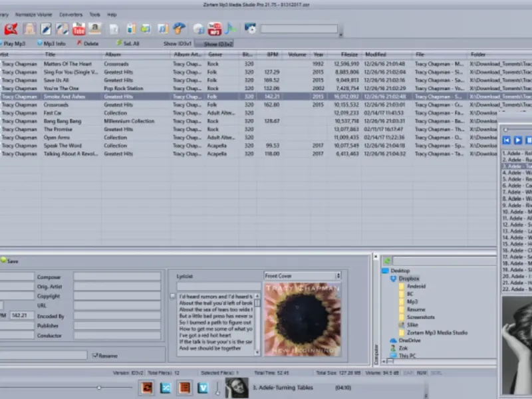Open the Amazon search toolbar icon
Image resolution: width=532 pixels, height=399 pixels.
point(95,29)
